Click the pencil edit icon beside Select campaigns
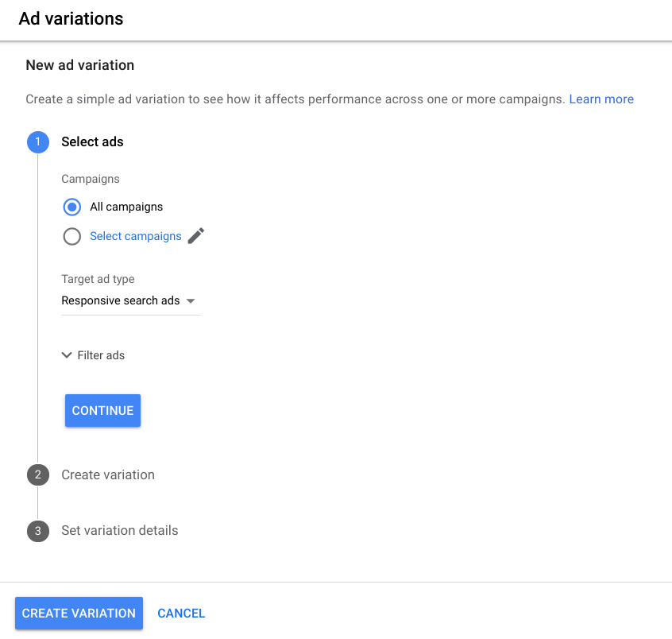 tap(196, 236)
